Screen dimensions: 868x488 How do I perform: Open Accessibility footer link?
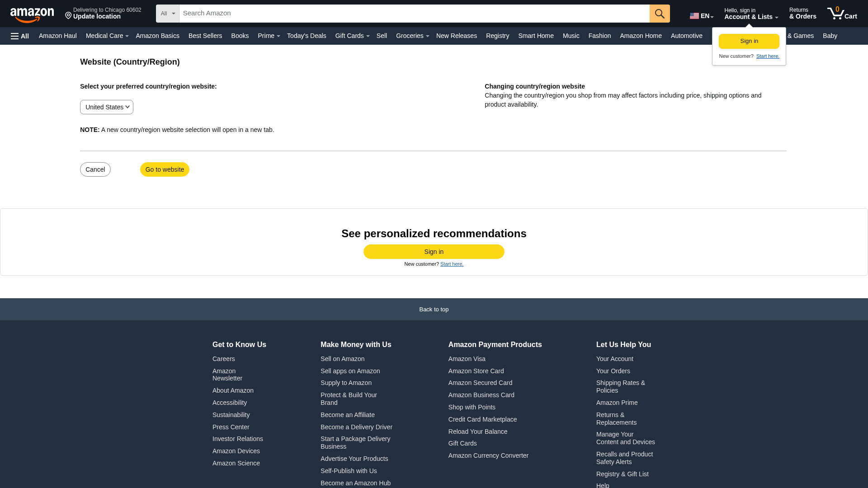click(x=230, y=403)
